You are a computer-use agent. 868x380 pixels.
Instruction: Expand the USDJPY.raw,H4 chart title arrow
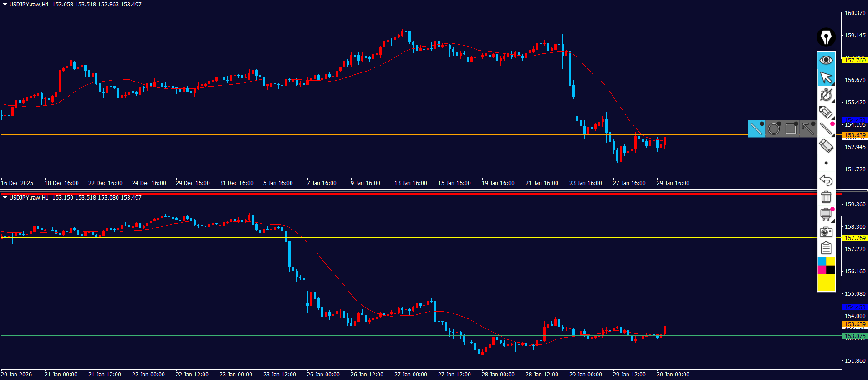click(5, 5)
